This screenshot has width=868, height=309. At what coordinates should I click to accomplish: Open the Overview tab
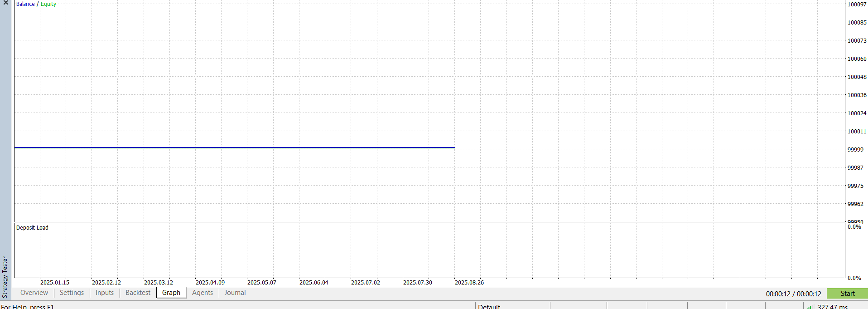point(34,293)
